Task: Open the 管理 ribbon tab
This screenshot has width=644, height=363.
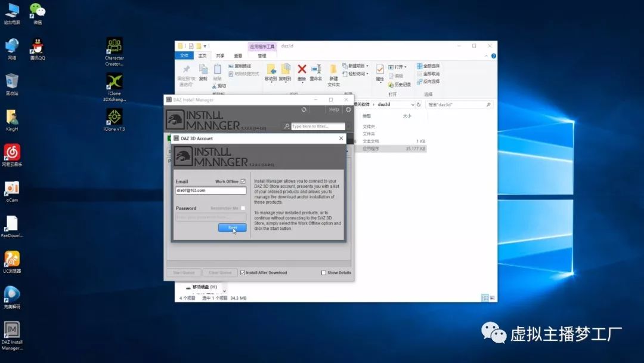Action: click(x=262, y=56)
